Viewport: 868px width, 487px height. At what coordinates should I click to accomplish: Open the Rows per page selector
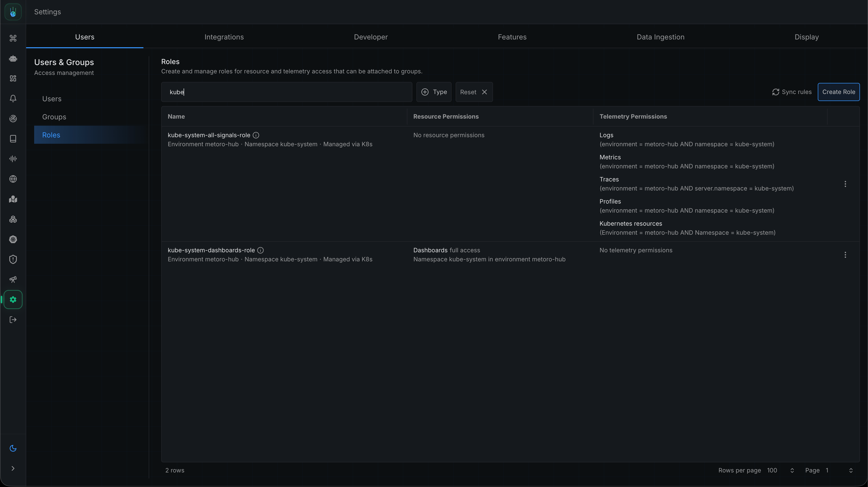pyautogui.click(x=780, y=470)
